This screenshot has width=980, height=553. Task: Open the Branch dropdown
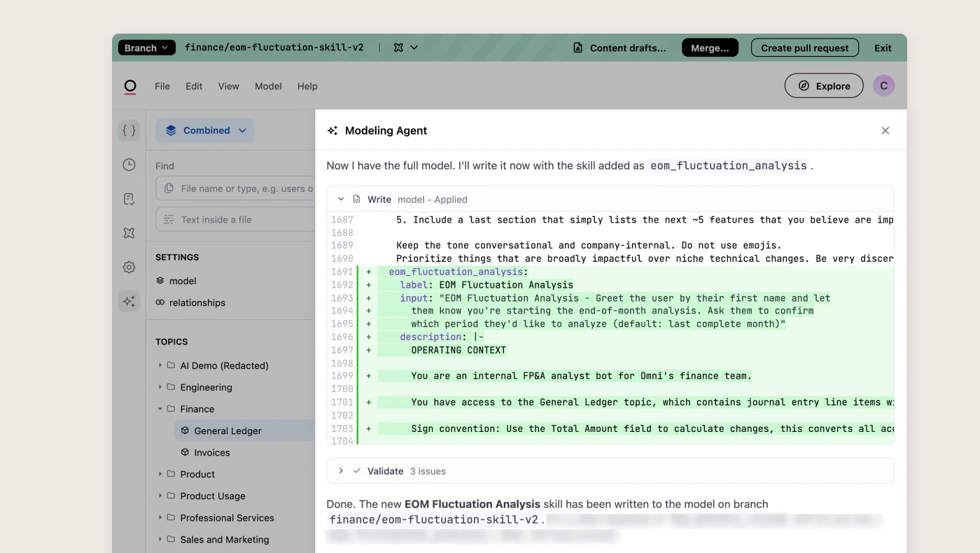coord(146,48)
